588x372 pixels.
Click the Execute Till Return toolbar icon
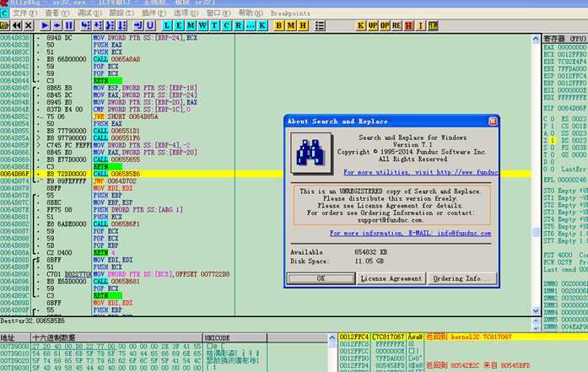tap(138, 25)
